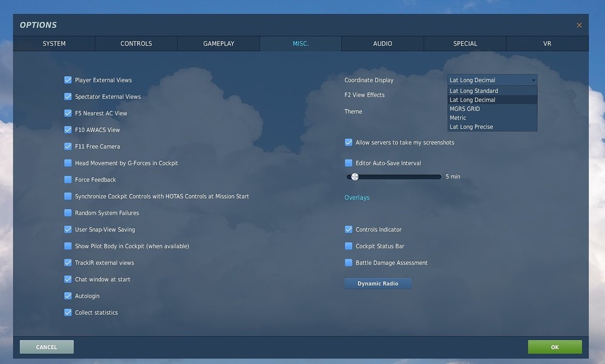The image size is (605, 364).
Task: Switch to the SYSTEM tab
Action: pyautogui.click(x=54, y=44)
